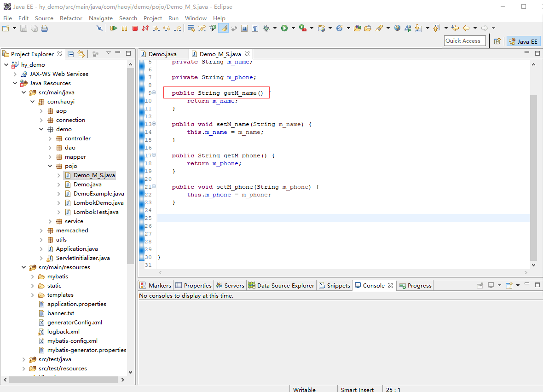Image resolution: width=543 pixels, height=392 pixels.
Task: Click the red Terminate stop icon
Action: pos(135,28)
